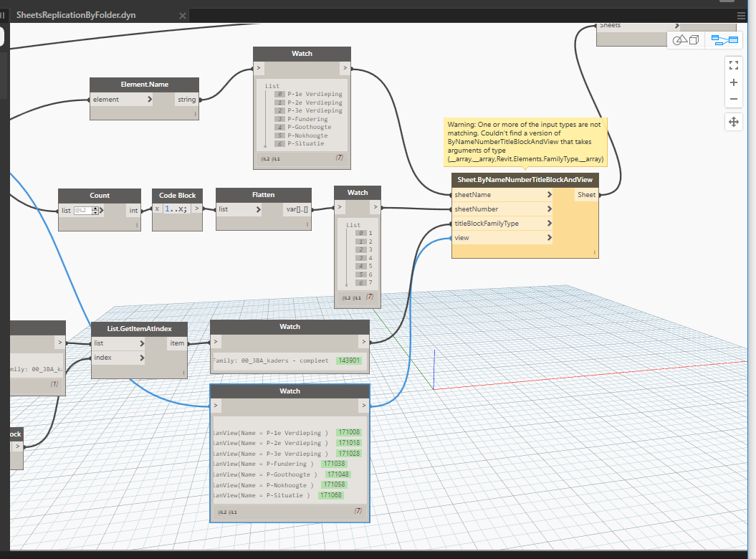Activate the Pan mode icon

[734, 122]
